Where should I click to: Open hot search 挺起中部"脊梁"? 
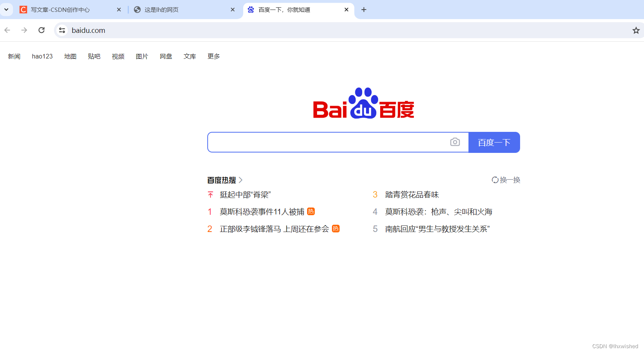[x=245, y=195]
